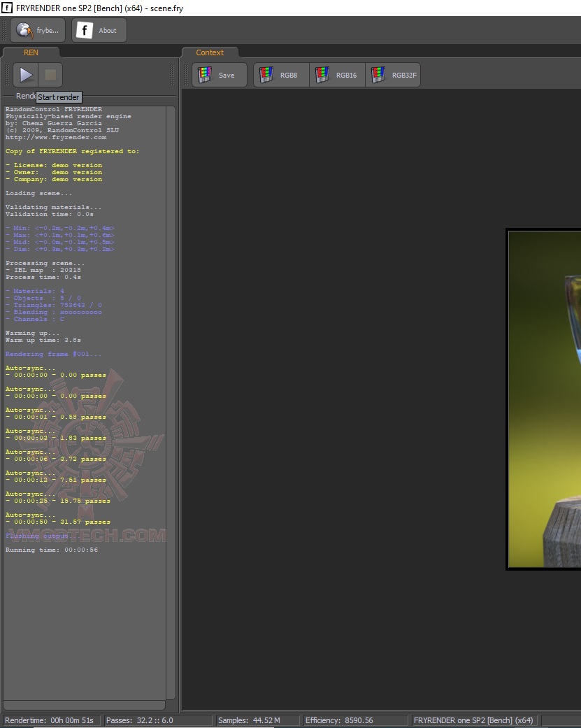Select the RGB8 output format
The image size is (581, 728).
281,75
